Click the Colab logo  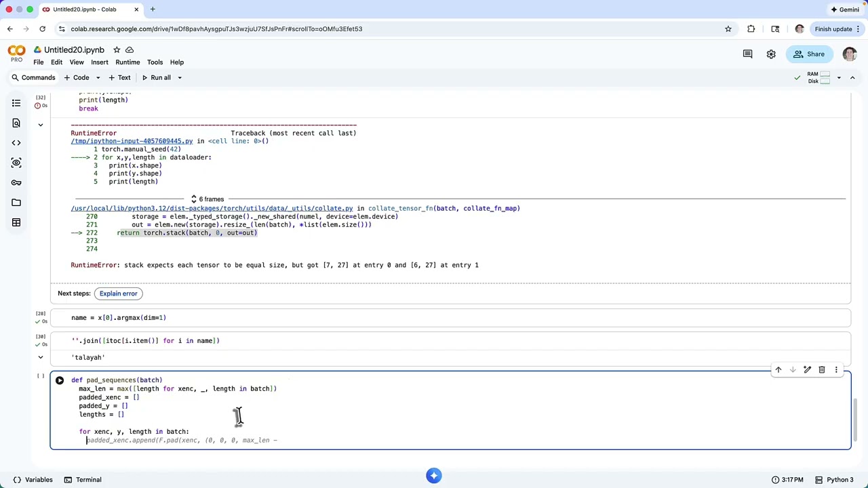pyautogui.click(x=16, y=53)
